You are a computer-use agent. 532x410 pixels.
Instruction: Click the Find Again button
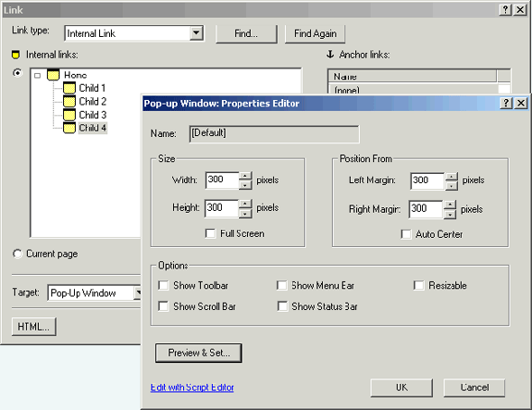(315, 33)
